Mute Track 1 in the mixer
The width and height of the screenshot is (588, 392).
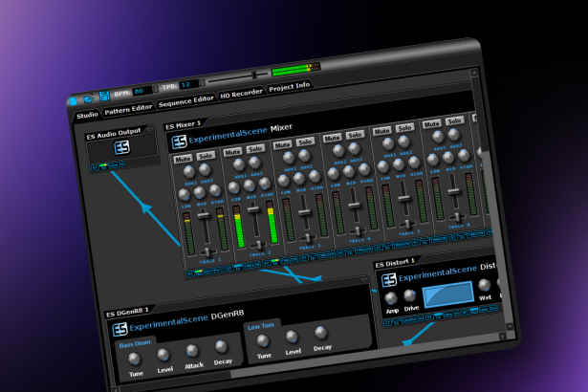(183, 159)
